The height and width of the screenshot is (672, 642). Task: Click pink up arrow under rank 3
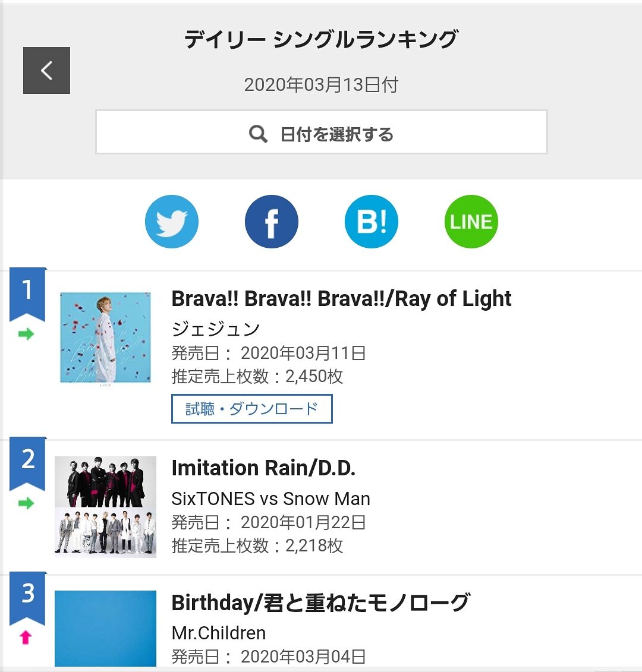(x=26, y=638)
